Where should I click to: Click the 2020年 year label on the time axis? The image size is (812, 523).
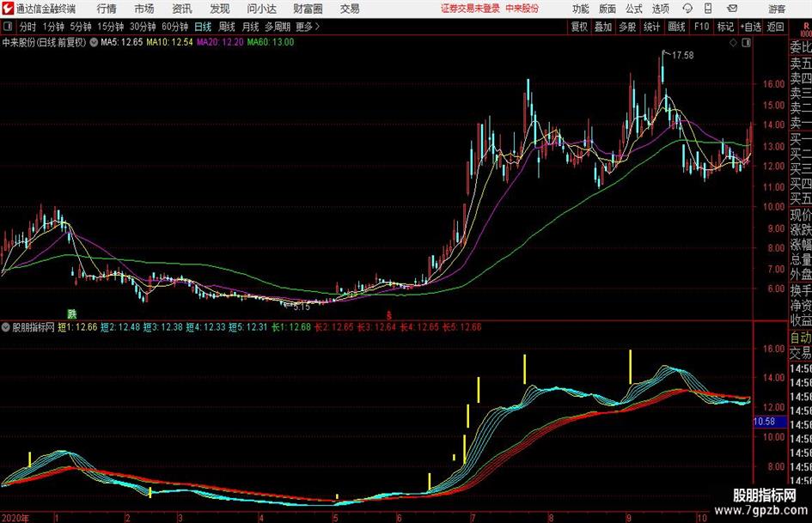(x=15, y=518)
